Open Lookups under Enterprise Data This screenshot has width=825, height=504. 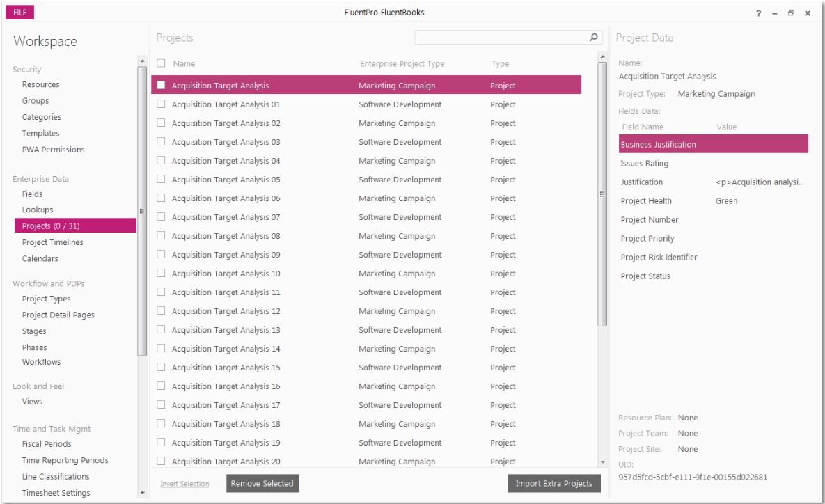(x=38, y=210)
